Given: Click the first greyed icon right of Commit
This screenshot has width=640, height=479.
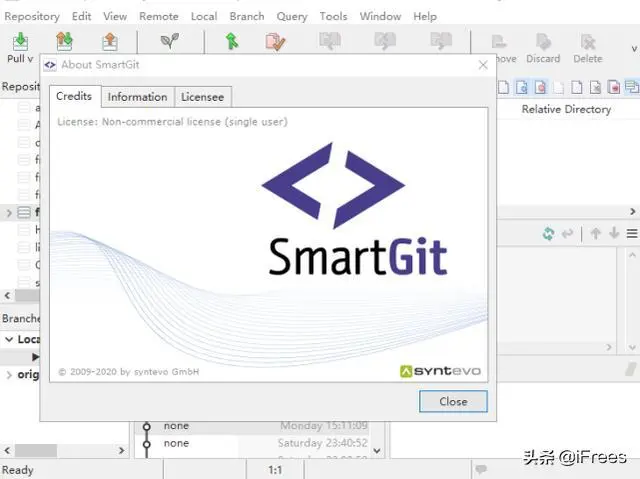Looking at the screenshot, I should point(330,41).
